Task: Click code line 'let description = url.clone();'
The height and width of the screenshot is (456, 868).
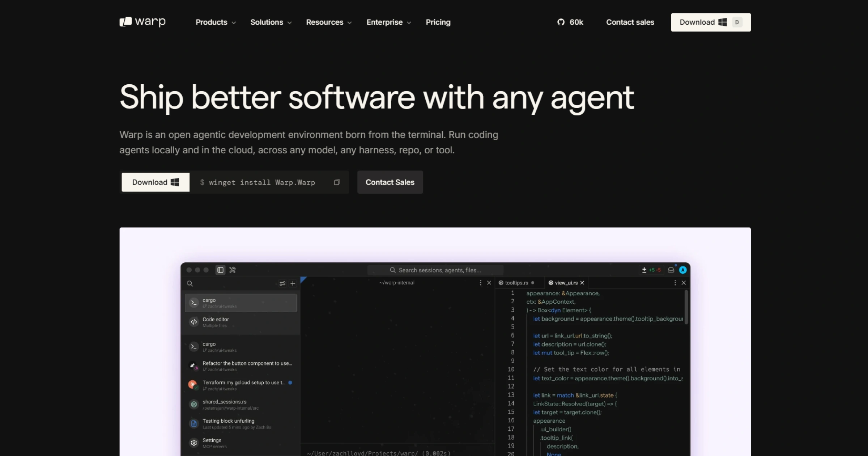Action: point(570,344)
